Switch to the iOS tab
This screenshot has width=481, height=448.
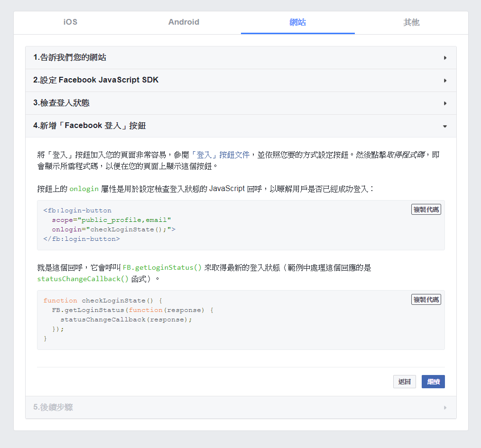point(70,22)
